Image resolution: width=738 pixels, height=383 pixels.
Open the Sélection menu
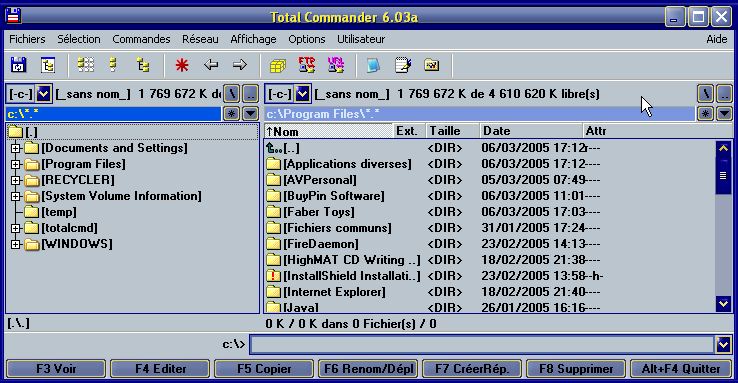[79, 39]
